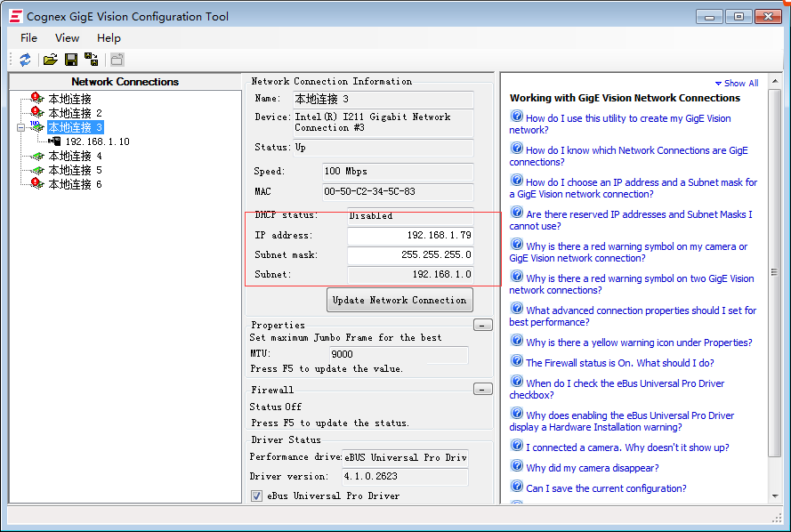Click the Name field 本地连接 3
The width and height of the screenshot is (791, 532).
coord(383,99)
